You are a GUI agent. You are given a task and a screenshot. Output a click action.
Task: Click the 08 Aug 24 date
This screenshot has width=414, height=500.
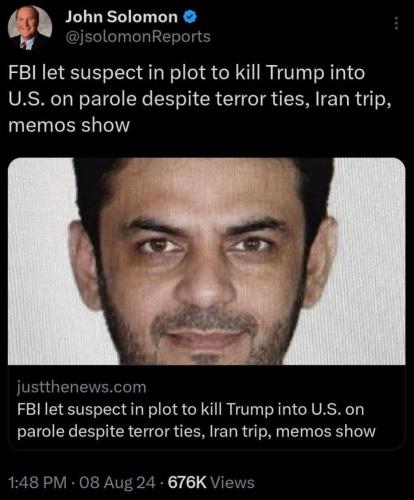pos(117,483)
